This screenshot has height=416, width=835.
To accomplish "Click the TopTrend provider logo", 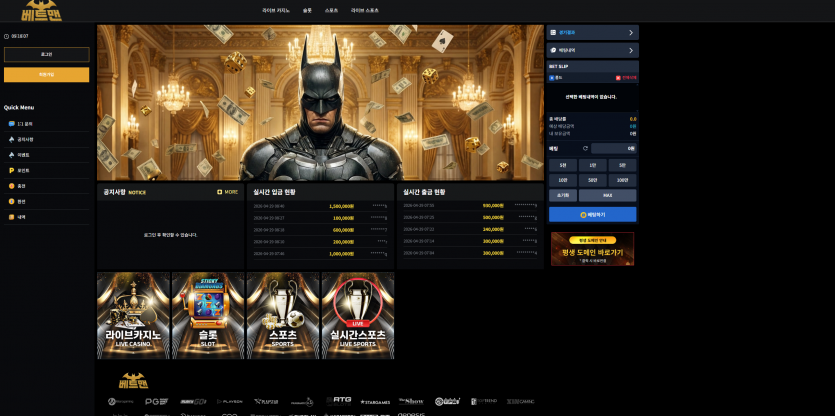I will 484,401.
